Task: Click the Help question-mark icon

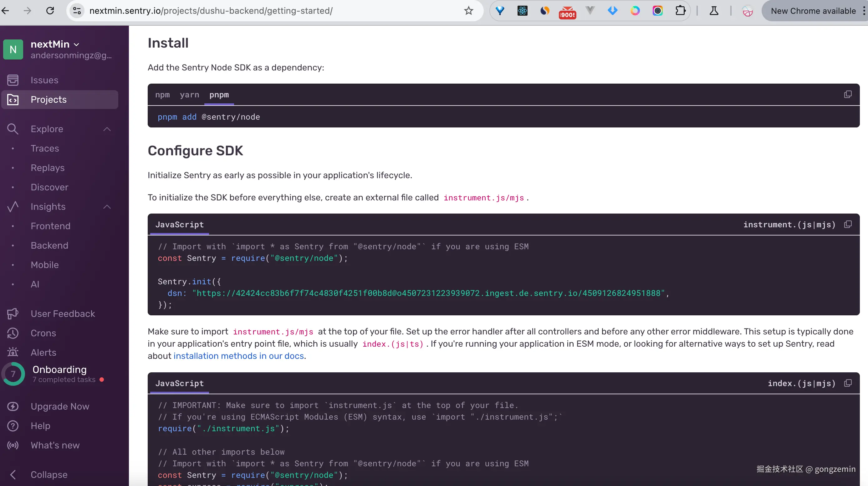Action: pyautogui.click(x=13, y=426)
